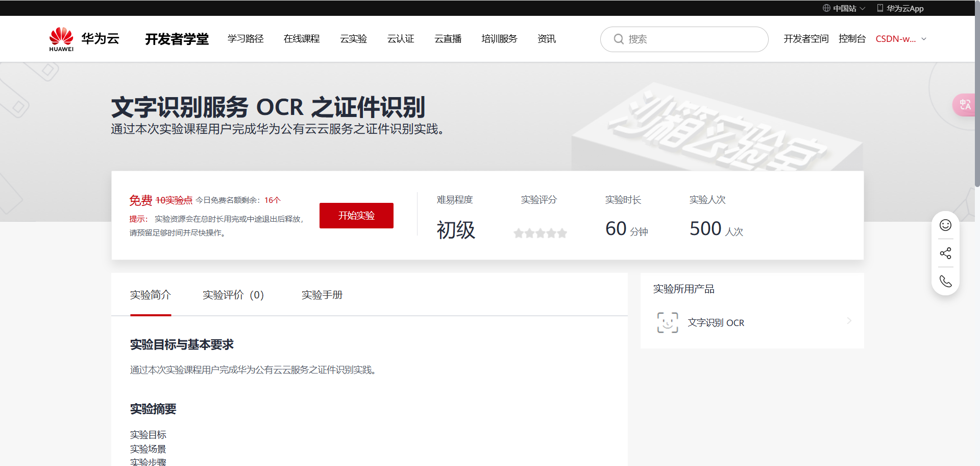Click the Huawei Cloud logo
Viewport: 980px width, 466px height.
[x=84, y=39]
